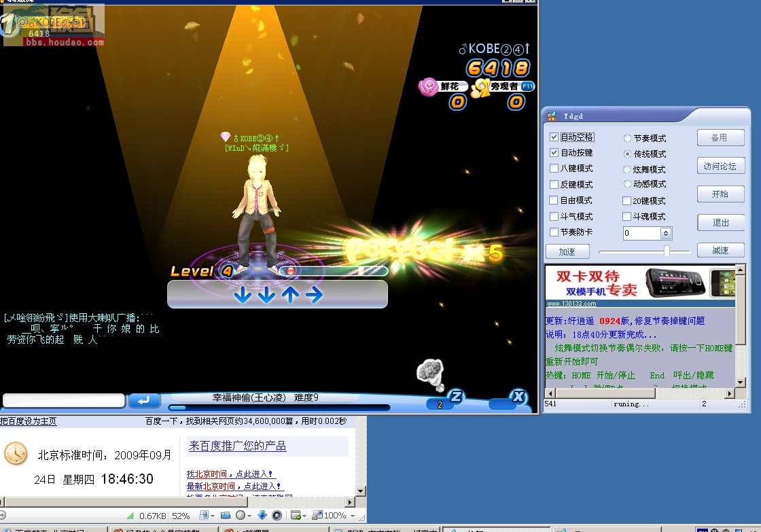Enable the 八键模式 checkbox
The image size is (761, 532).
554,168
